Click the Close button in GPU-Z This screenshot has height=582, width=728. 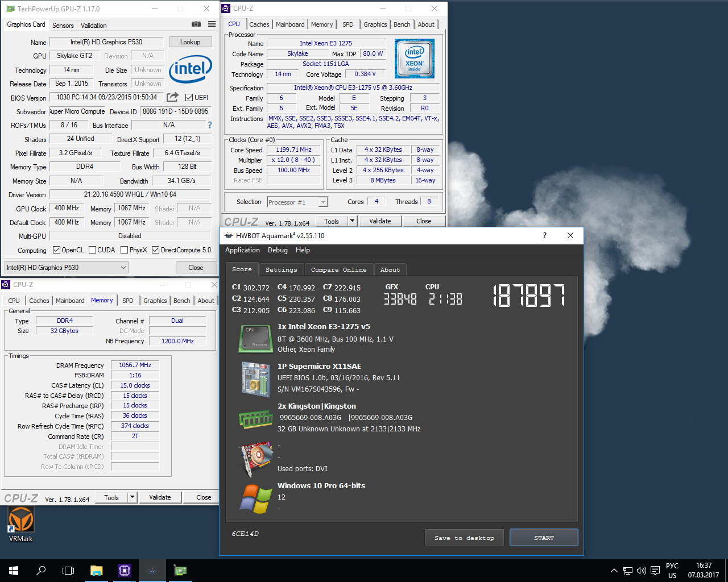(x=196, y=268)
